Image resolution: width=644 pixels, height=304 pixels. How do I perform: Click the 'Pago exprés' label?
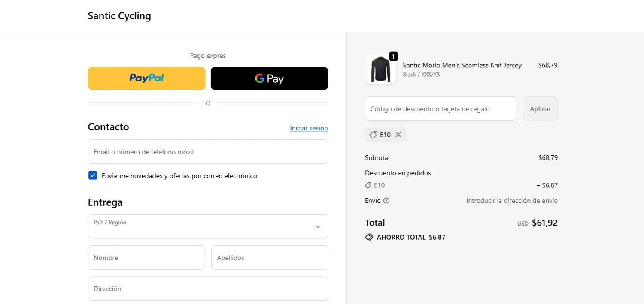tap(208, 56)
